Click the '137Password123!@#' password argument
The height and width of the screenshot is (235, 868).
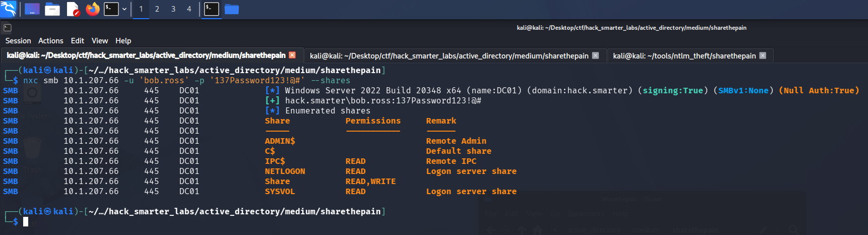pyautogui.click(x=257, y=81)
